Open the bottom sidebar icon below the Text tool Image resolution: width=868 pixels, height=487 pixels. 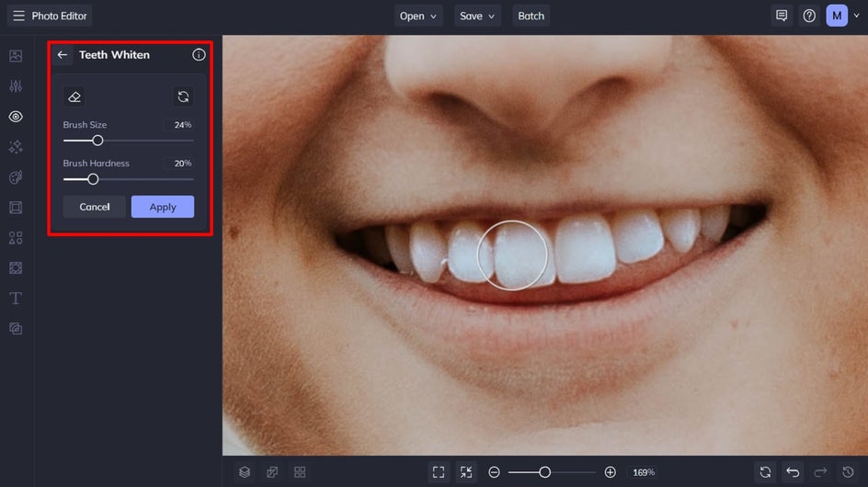(16, 329)
